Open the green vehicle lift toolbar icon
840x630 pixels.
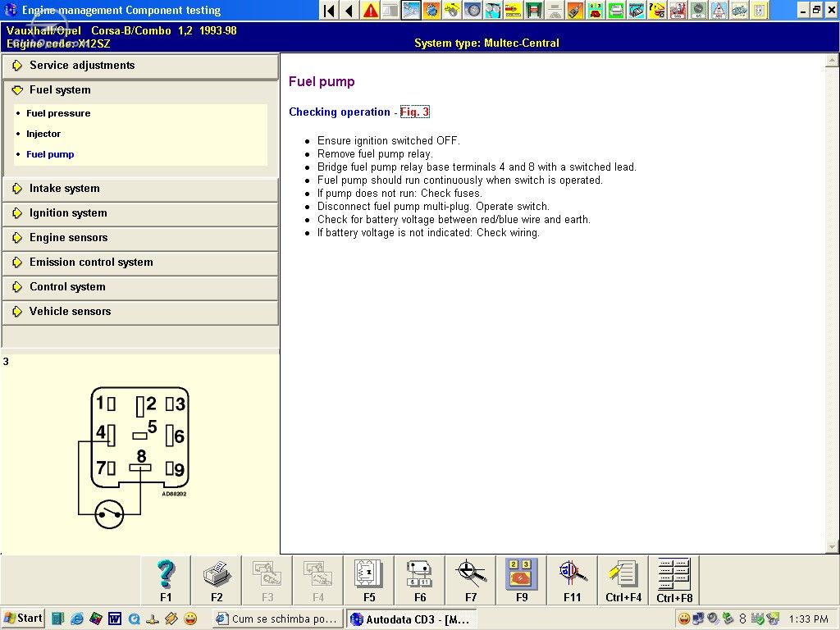tap(533, 10)
